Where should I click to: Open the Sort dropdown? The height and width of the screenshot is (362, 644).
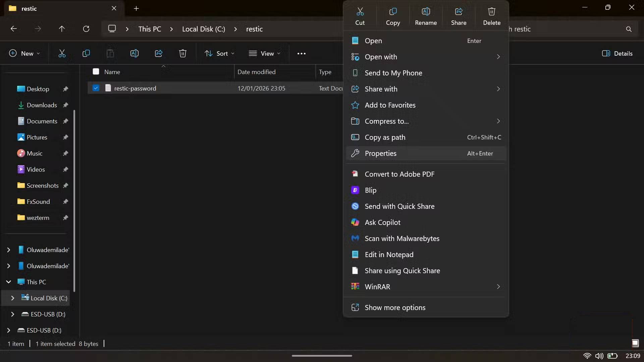[x=220, y=53]
